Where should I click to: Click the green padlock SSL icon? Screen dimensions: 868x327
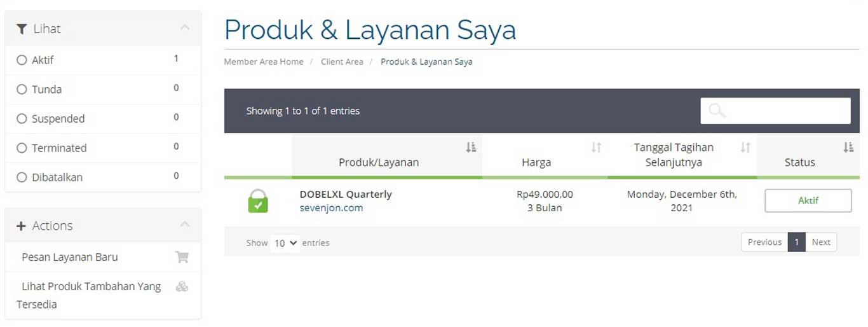point(257,201)
